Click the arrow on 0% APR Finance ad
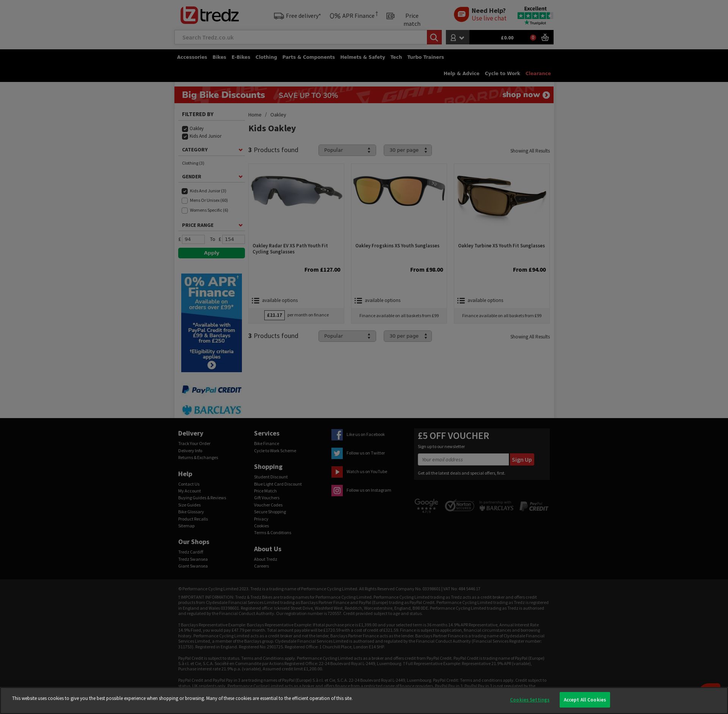The image size is (728, 714). point(212,365)
